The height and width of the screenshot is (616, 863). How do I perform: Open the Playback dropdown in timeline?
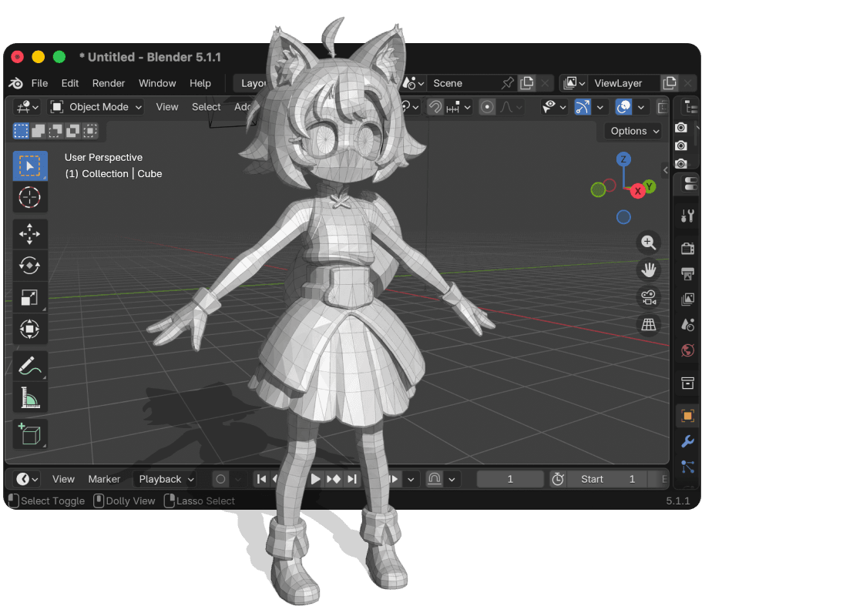[165, 479]
